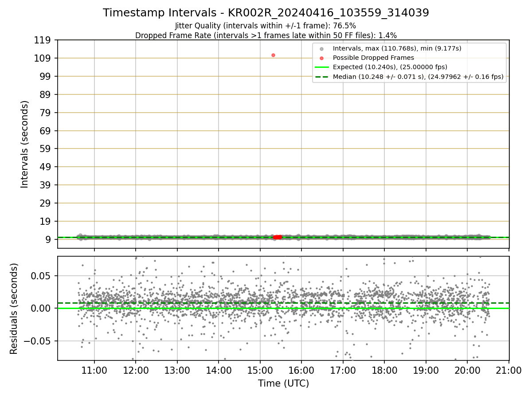Click the y-axis tick label '29'
The height and width of the screenshot is (399, 532).
(x=46, y=203)
